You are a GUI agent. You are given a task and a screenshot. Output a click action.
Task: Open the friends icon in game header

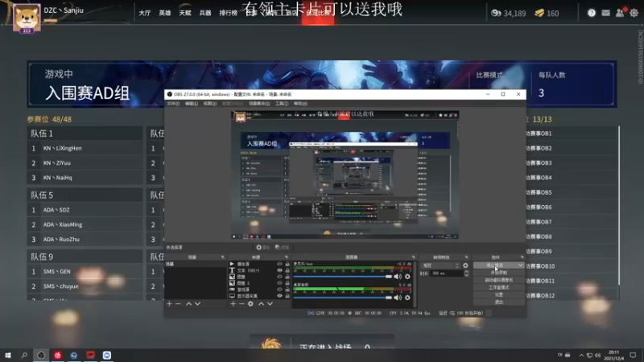pos(620,13)
